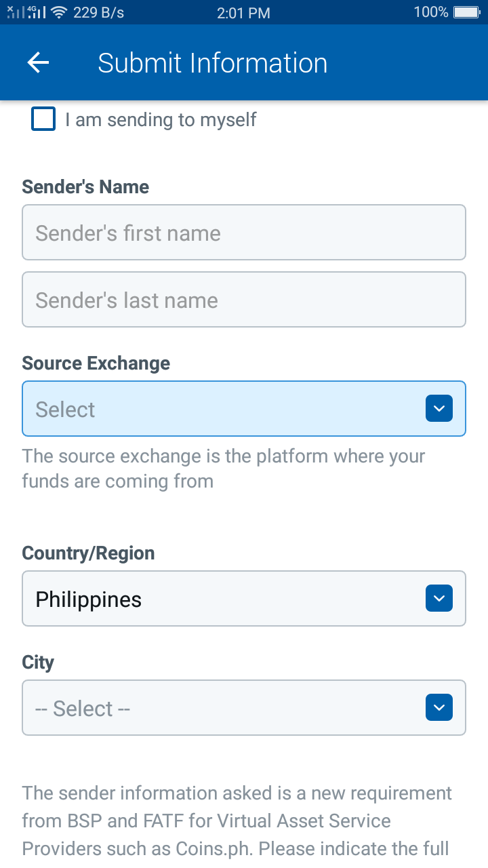The image size is (488, 868).
Task: Focus the Sender's last name field
Action: click(244, 300)
